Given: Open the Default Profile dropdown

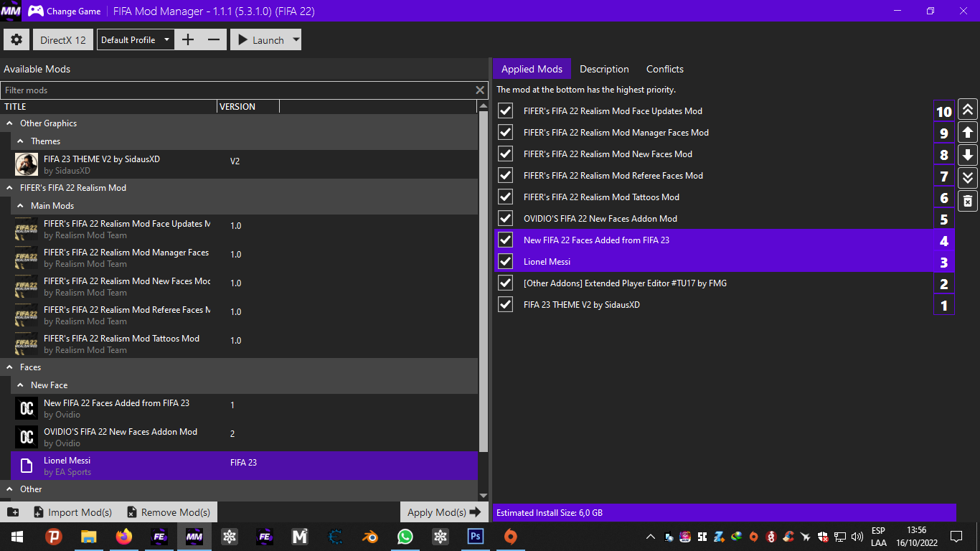Looking at the screenshot, I should [135, 40].
